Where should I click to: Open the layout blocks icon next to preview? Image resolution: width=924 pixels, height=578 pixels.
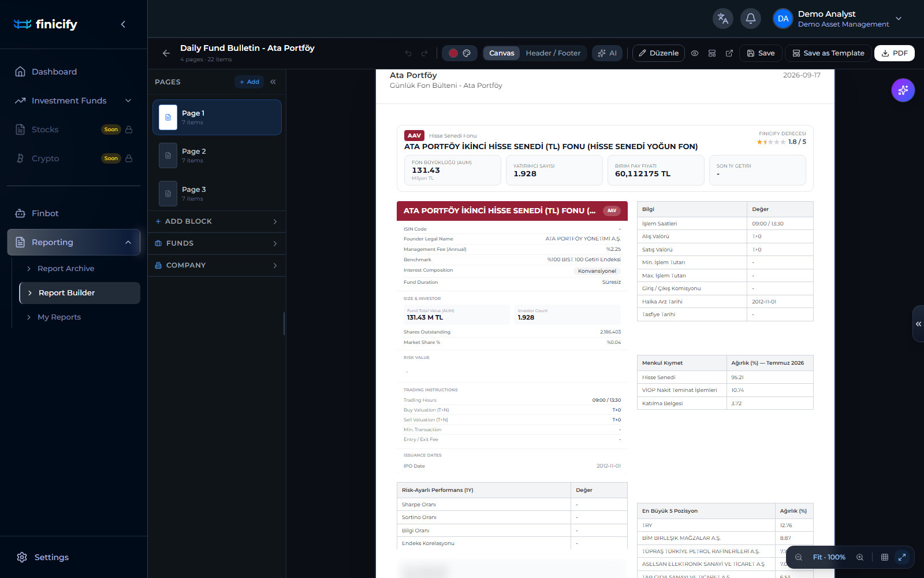[712, 53]
